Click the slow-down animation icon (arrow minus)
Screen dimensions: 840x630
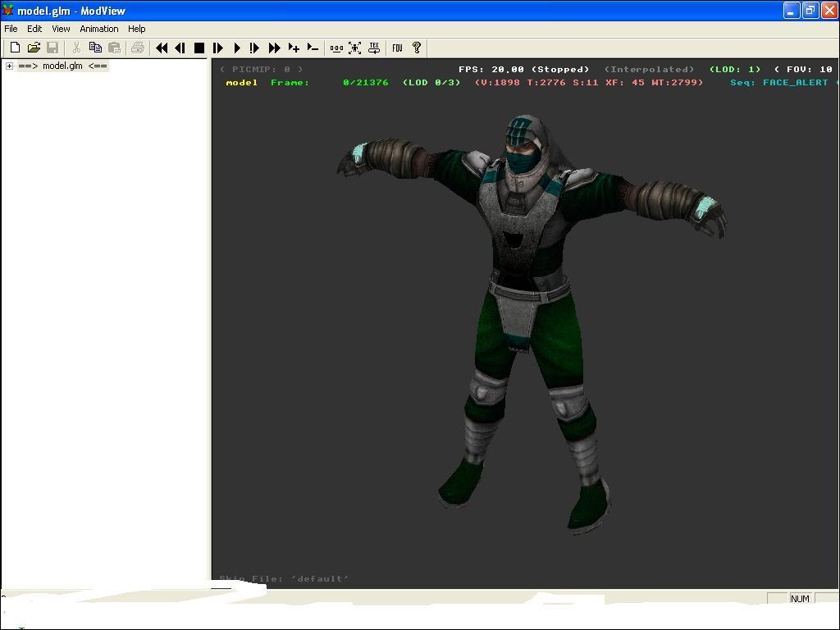[313, 48]
